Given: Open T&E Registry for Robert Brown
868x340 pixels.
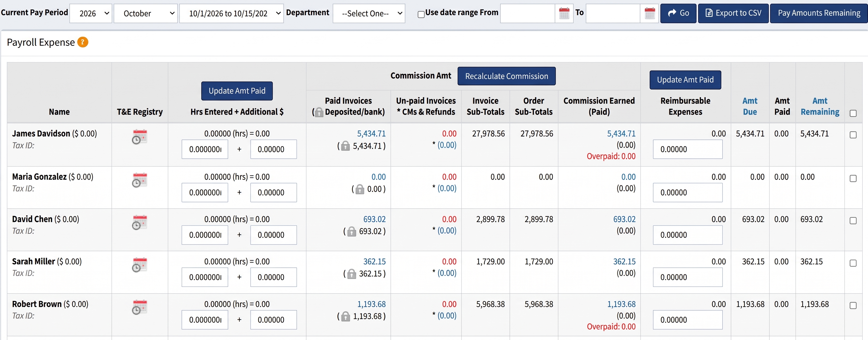Looking at the screenshot, I should coord(139,307).
